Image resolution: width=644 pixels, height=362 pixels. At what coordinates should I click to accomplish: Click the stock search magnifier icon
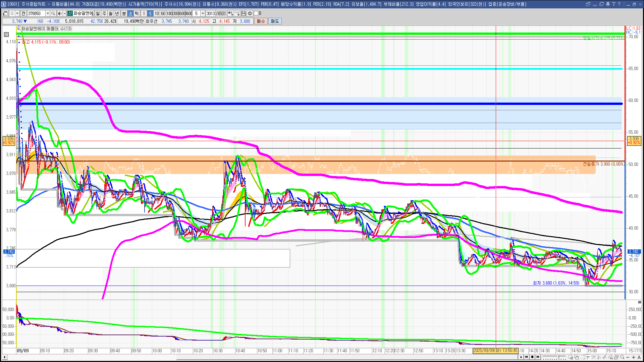coord(53,13)
